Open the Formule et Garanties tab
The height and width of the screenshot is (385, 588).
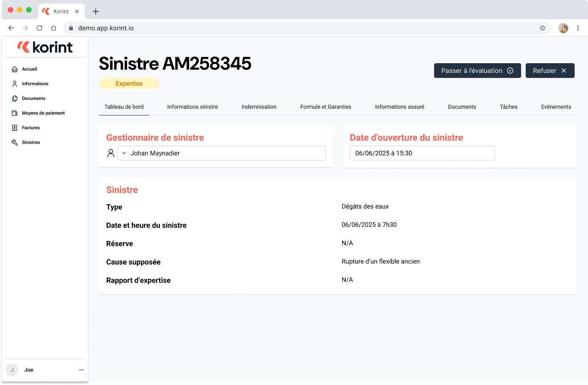pyautogui.click(x=326, y=107)
